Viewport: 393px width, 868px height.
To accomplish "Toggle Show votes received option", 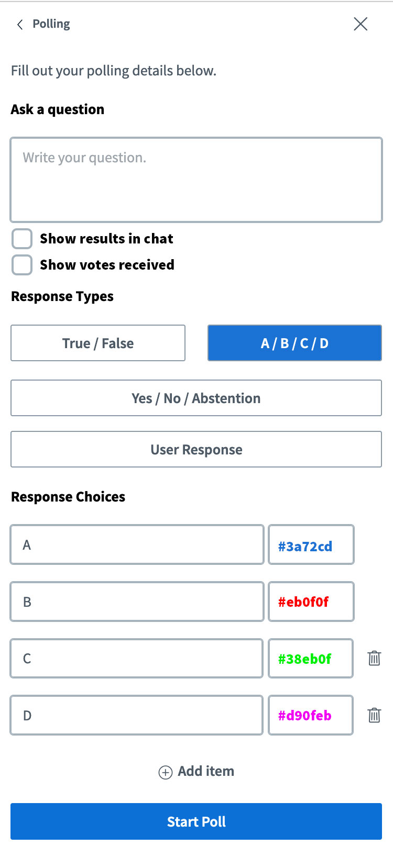I will 21,265.
